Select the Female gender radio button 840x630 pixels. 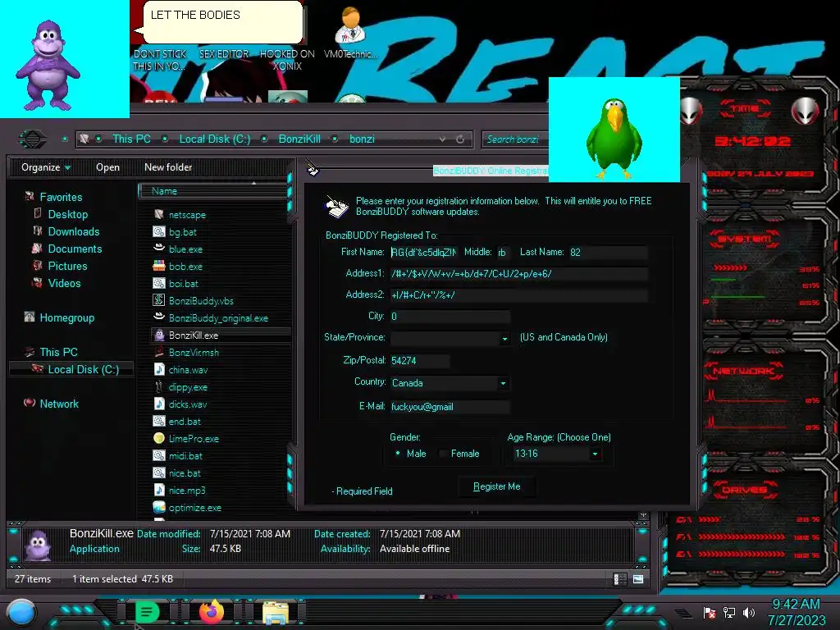click(x=442, y=453)
